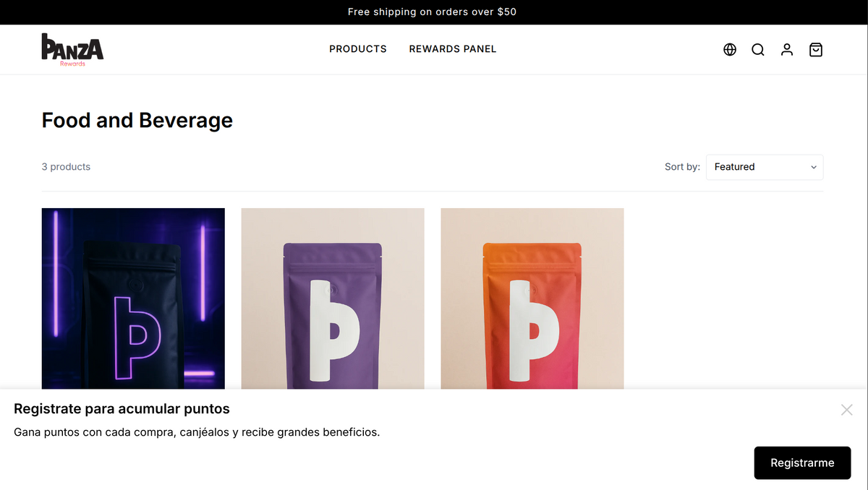
Task: Click the Panza Rewards logo
Action: click(x=72, y=49)
